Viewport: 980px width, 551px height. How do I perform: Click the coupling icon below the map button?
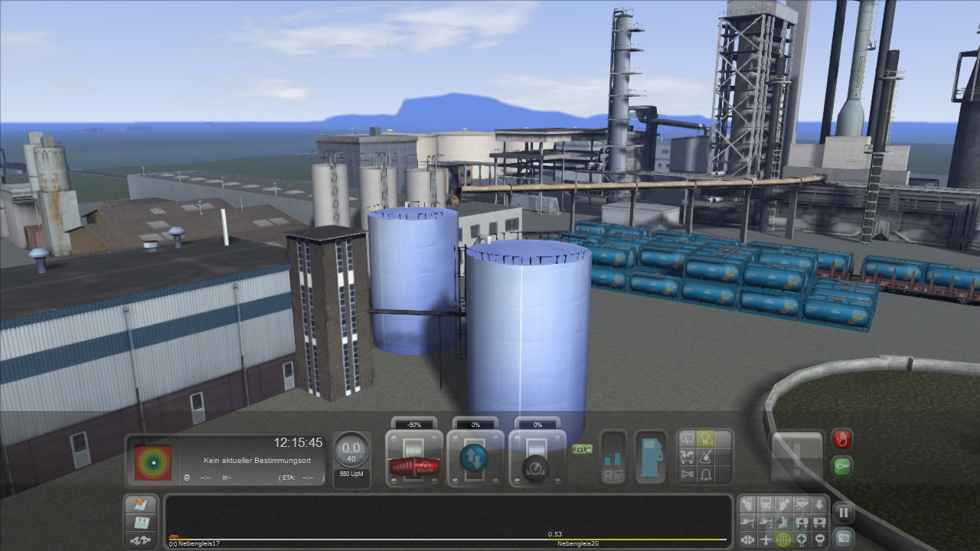coord(141,540)
